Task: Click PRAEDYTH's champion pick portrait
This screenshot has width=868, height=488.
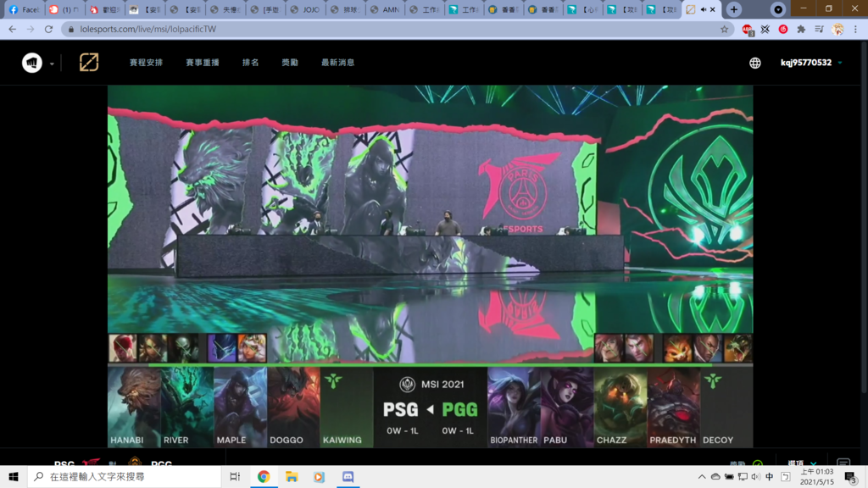Action: [x=673, y=408]
